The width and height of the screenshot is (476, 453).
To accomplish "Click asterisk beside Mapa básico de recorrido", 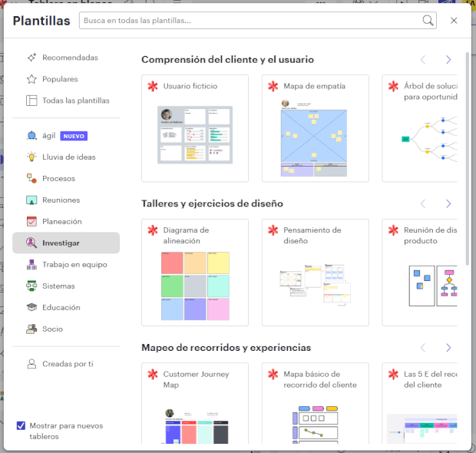I will click(x=273, y=374).
